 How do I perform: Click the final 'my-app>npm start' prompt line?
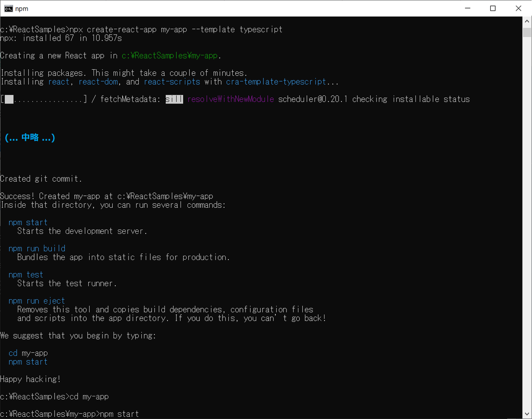tap(70, 414)
